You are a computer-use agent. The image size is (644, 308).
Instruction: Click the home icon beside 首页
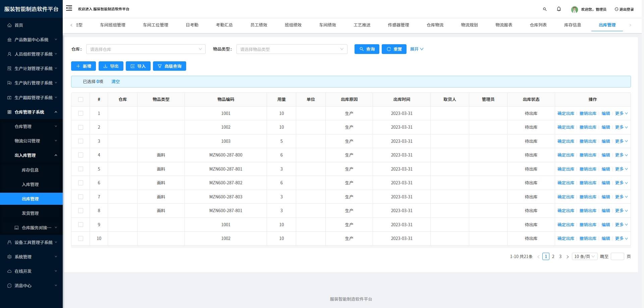pyautogui.click(x=9, y=25)
